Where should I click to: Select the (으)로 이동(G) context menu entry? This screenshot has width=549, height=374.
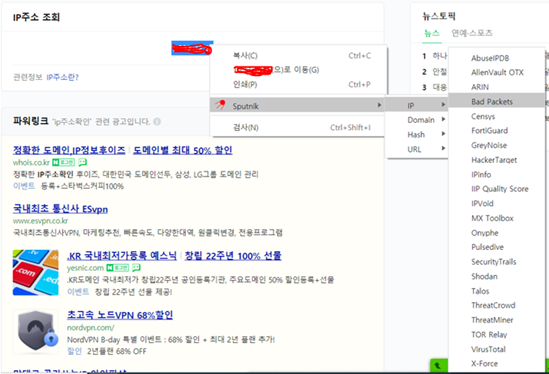(298, 70)
